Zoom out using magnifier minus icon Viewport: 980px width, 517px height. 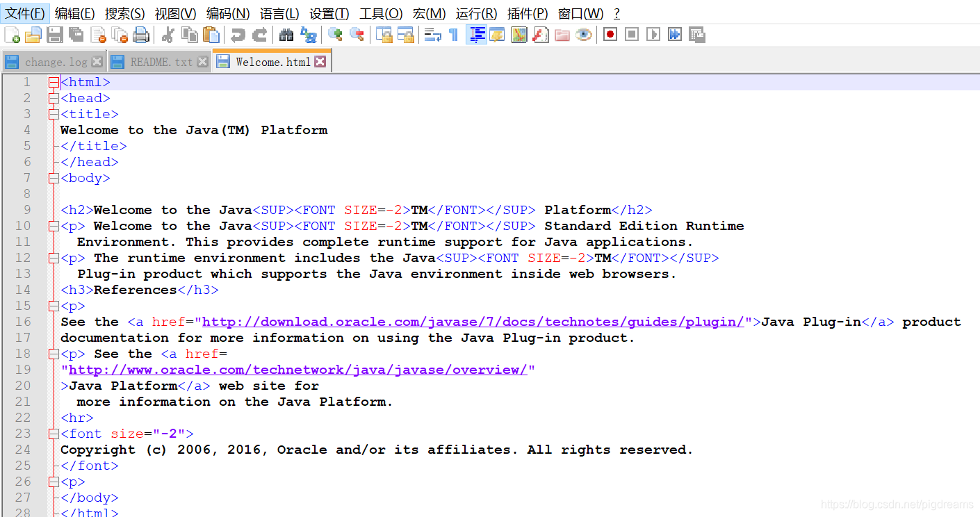[x=357, y=34]
